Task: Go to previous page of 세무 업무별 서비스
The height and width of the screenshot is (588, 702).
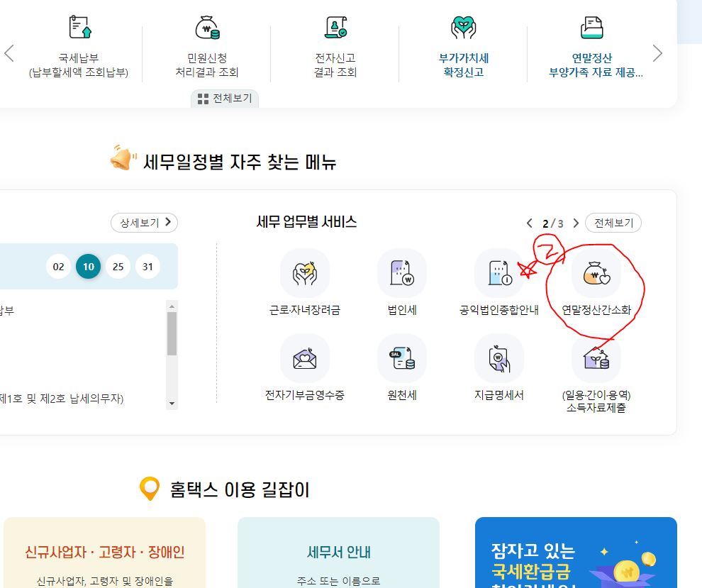Action: pos(529,223)
